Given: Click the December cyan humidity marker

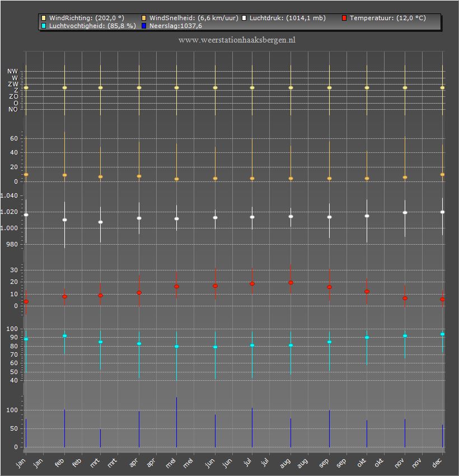Looking at the screenshot, I should pos(442,334).
